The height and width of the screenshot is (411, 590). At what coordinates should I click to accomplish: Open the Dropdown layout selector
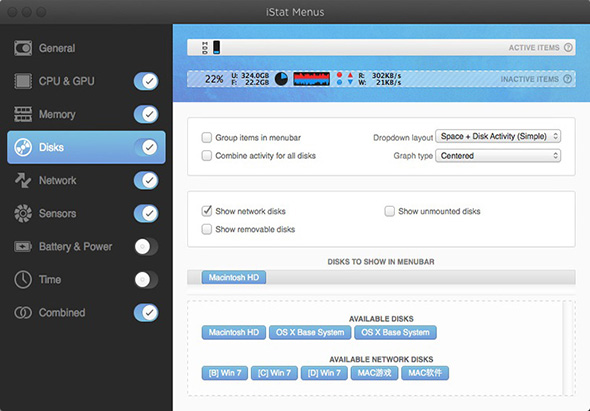pos(498,136)
